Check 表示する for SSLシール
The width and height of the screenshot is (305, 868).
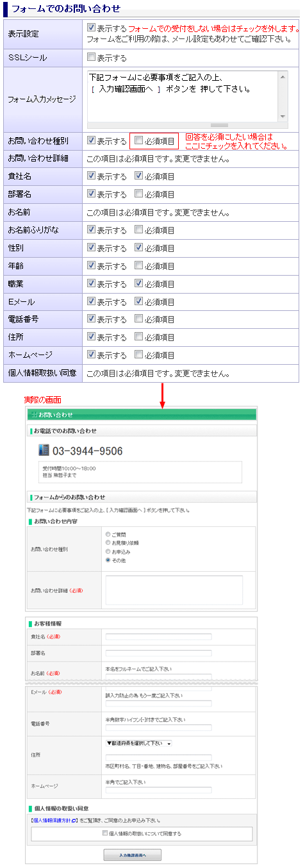[91, 58]
